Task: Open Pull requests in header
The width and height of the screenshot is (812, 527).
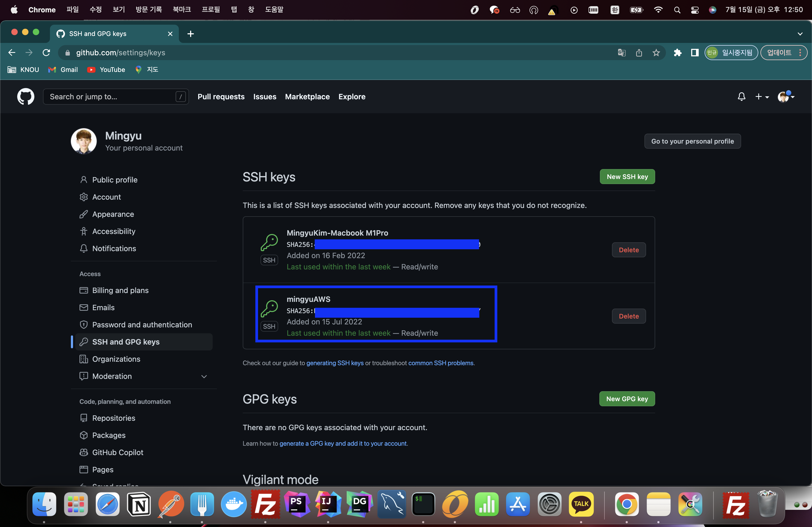Action: click(x=221, y=97)
